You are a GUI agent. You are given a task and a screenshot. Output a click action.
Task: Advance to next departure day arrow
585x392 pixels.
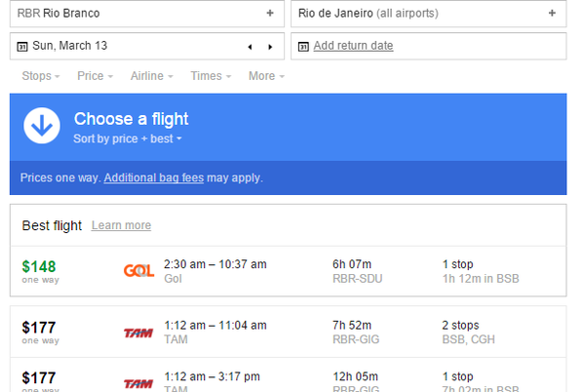pyautogui.click(x=270, y=46)
